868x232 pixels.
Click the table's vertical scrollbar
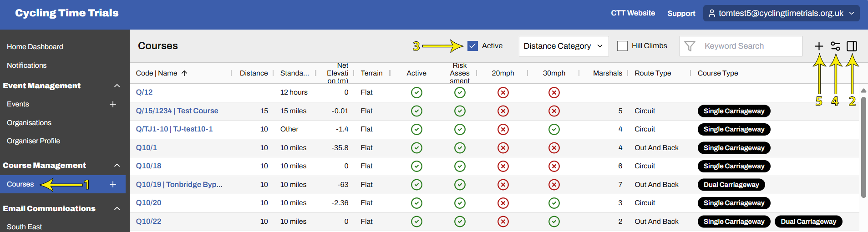click(x=863, y=146)
